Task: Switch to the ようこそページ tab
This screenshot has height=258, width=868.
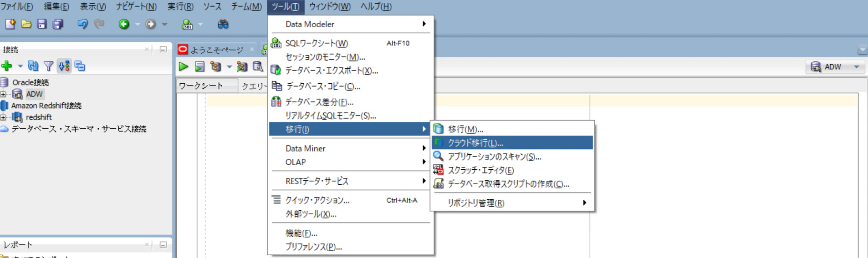Action: [x=217, y=50]
